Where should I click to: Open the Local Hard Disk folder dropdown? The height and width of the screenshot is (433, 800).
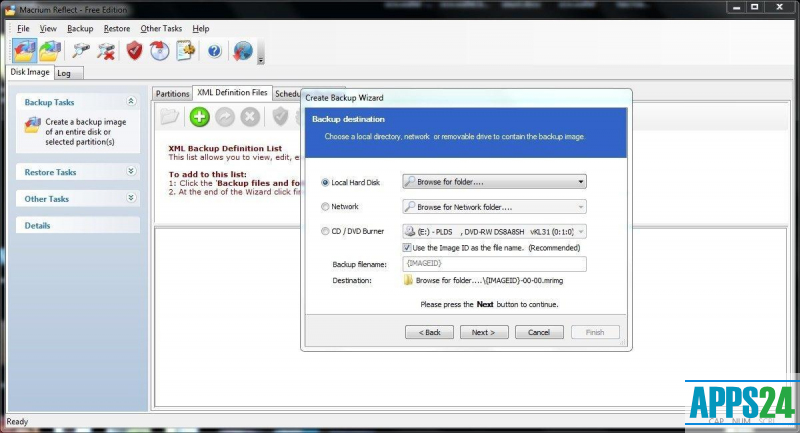click(x=580, y=182)
